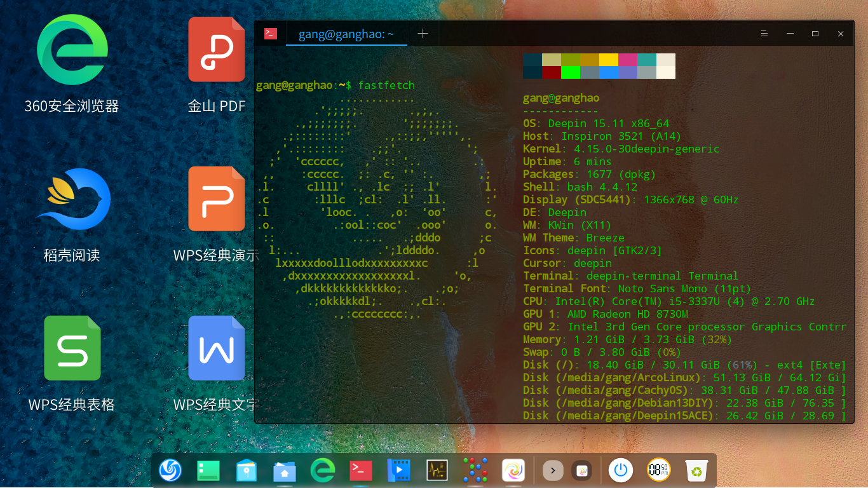Screen dimensions: 868x488
Task: Open the deepin movie player from the dock
Action: (x=398, y=470)
